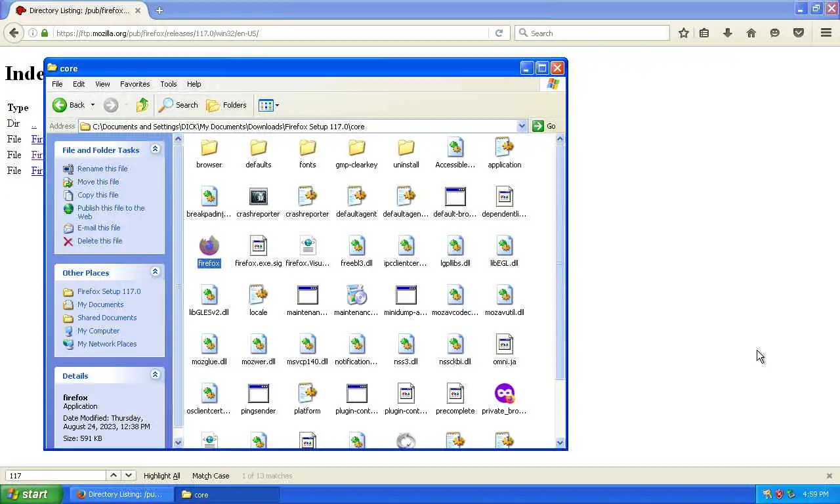Click the Up folder toolbar icon
Screen dimensions: 840x504
tap(142, 105)
